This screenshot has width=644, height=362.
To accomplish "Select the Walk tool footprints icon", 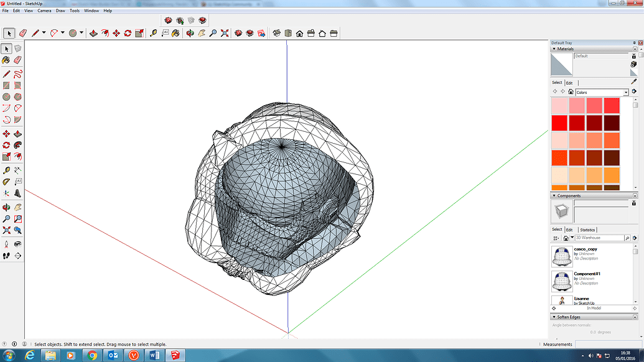I will point(6,256).
